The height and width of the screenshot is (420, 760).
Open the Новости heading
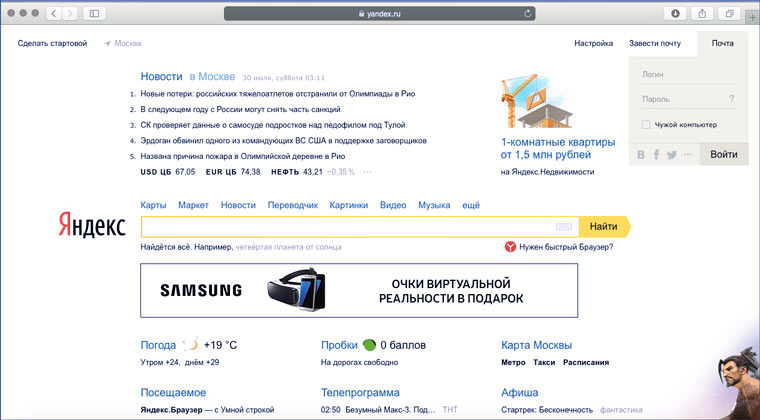[x=161, y=77]
